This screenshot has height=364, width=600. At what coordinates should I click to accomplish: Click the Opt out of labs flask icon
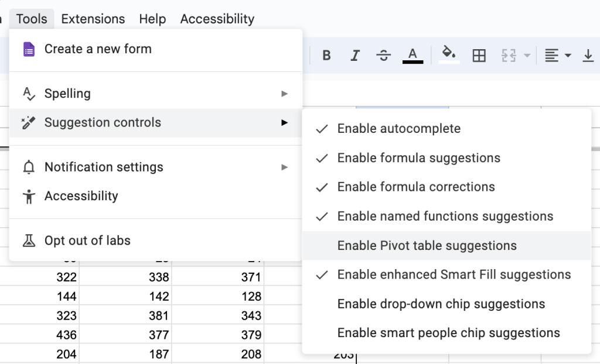(28, 240)
